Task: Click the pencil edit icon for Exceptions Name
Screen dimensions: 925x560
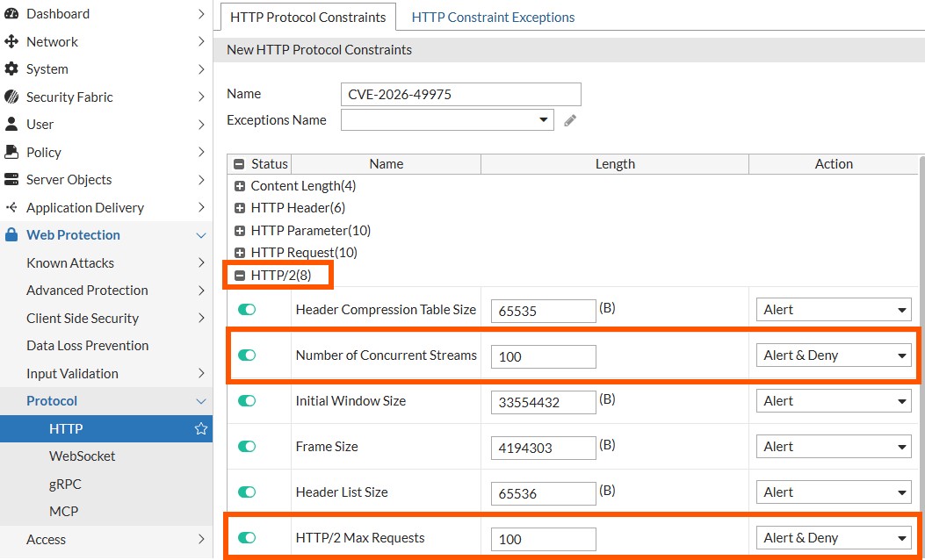Action: pyautogui.click(x=570, y=120)
